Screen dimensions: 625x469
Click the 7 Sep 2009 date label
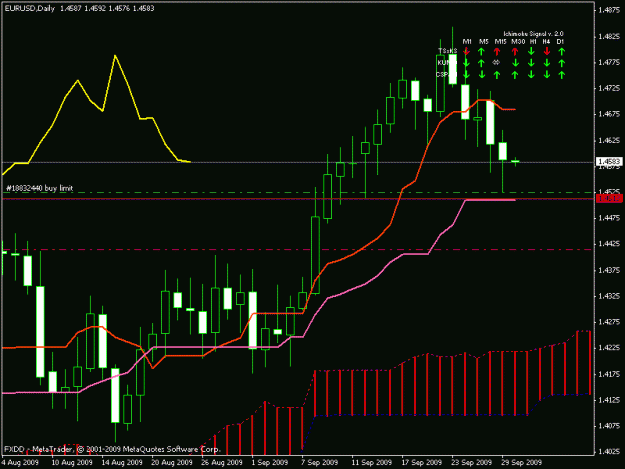320,462
